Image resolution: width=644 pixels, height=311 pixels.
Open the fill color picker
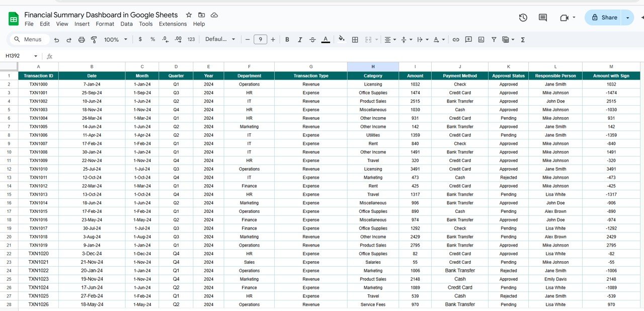(x=342, y=39)
